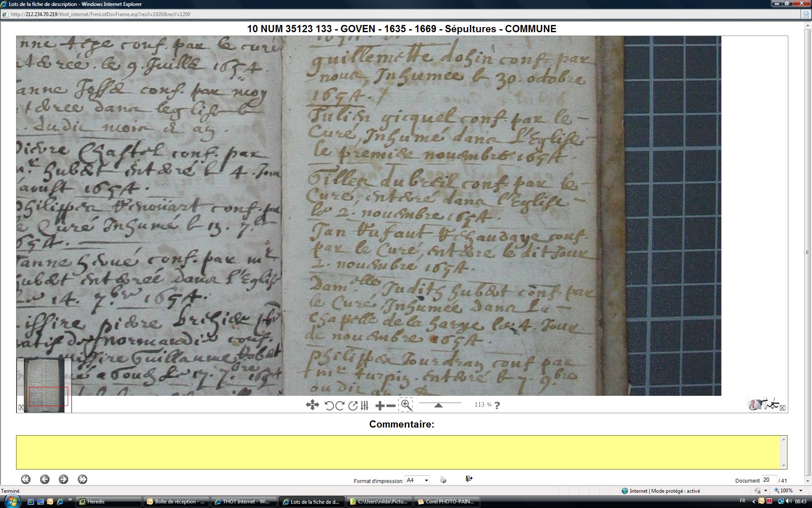Print the document with the printer icon
The image size is (812, 508).
[x=443, y=480]
